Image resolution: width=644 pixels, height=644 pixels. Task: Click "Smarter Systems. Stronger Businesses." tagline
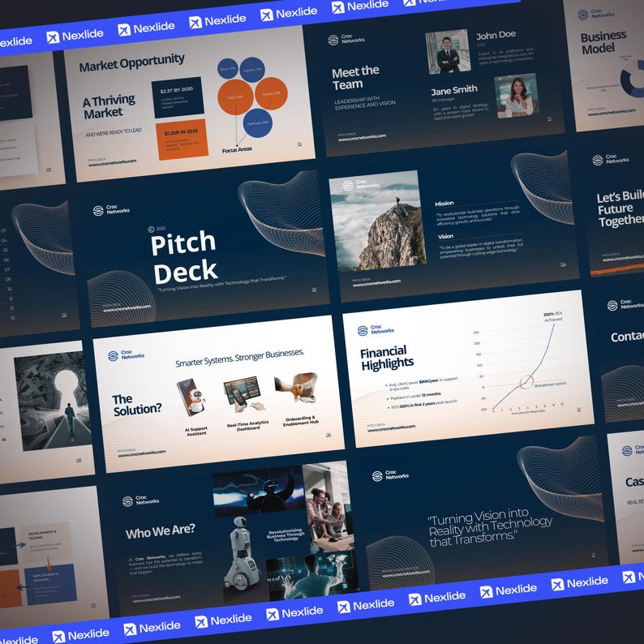coord(240,358)
